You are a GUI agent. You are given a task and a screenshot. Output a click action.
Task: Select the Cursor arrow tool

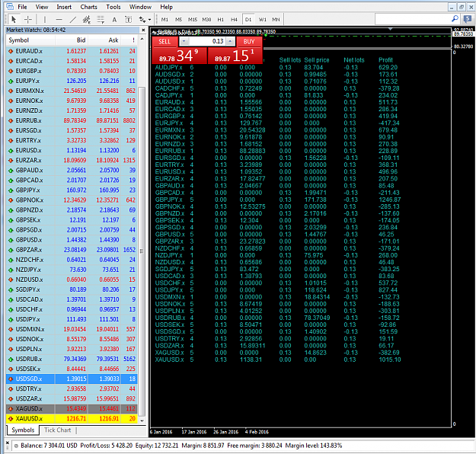tap(14, 20)
